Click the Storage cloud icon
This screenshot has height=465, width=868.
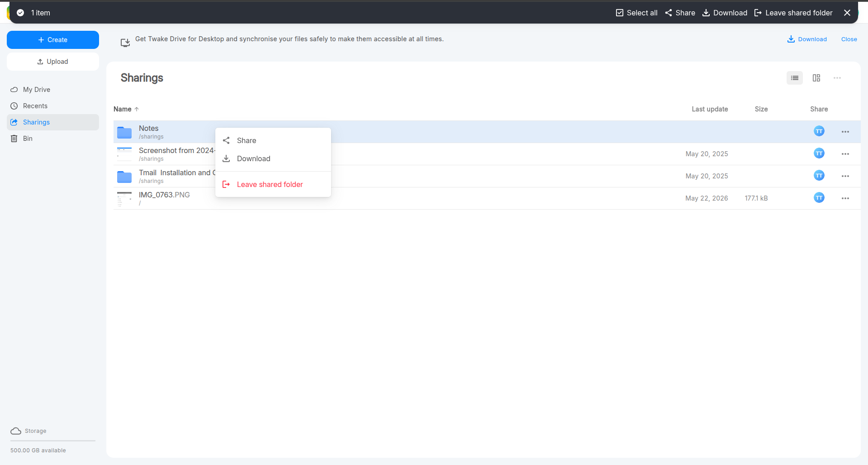pyautogui.click(x=16, y=431)
